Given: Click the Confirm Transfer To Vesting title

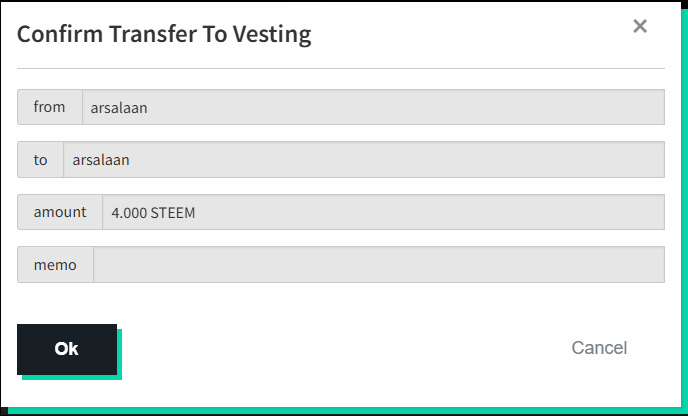Looking at the screenshot, I should coord(164,34).
